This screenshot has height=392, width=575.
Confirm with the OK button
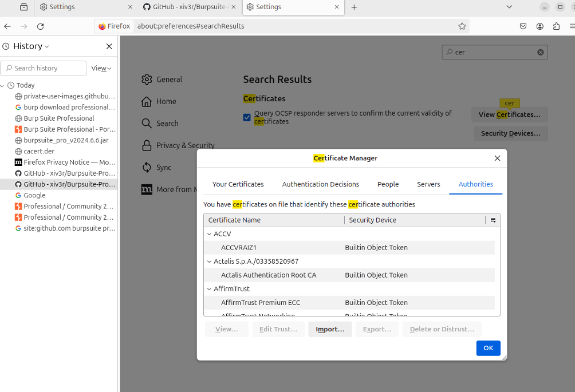click(488, 348)
